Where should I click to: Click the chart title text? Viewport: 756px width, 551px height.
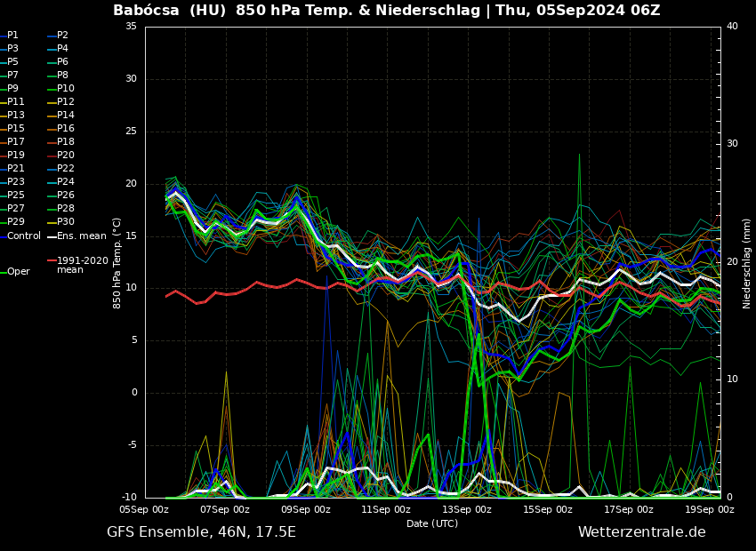tap(386, 11)
